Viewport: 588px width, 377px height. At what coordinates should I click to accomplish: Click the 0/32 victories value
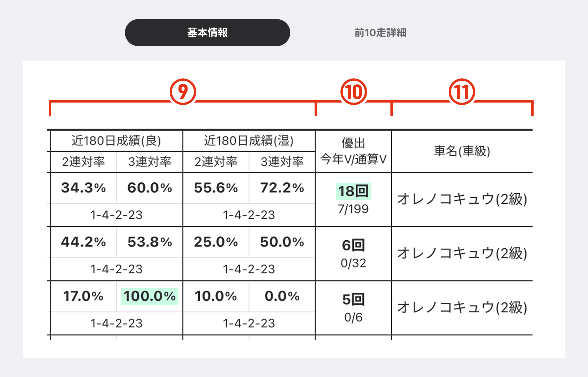[353, 263]
